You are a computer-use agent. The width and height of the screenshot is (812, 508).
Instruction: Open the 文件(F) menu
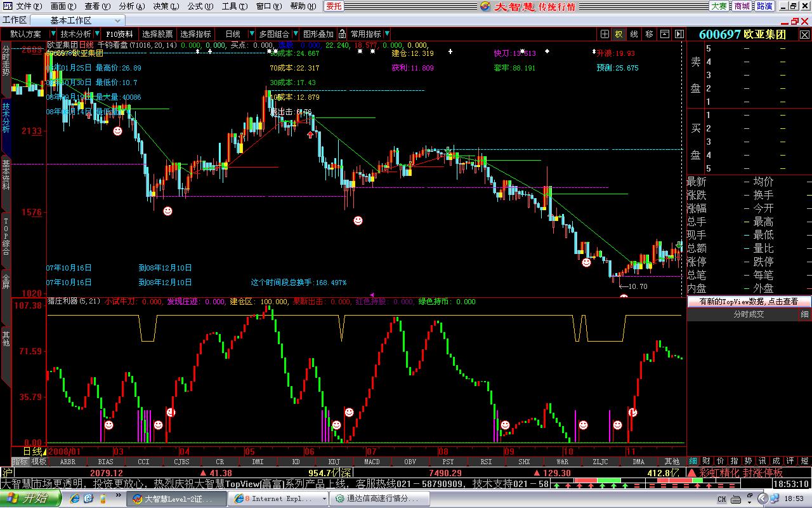click(x=28, y=6)
